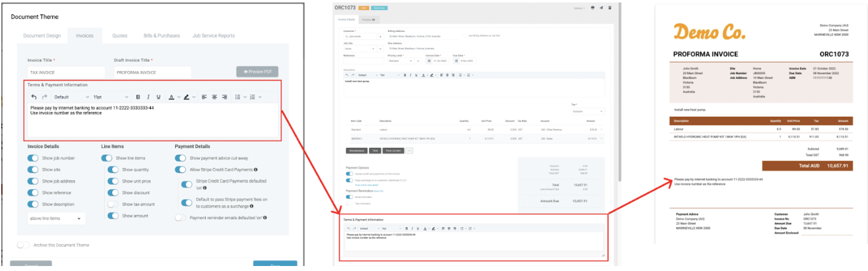The width and height of the screenshot is (868, 271).
Task: Apply bold in Document Theme terms editor
Action: point(138,97)
